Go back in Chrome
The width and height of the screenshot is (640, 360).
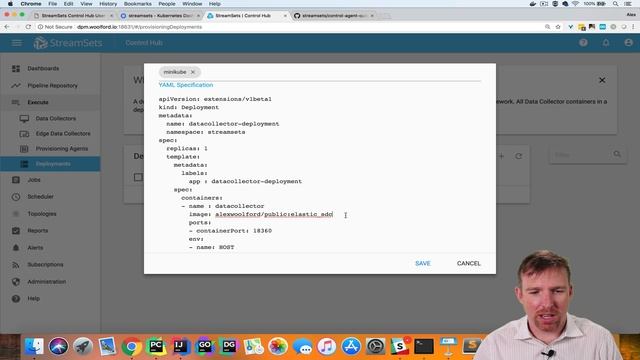click(7, 27)
